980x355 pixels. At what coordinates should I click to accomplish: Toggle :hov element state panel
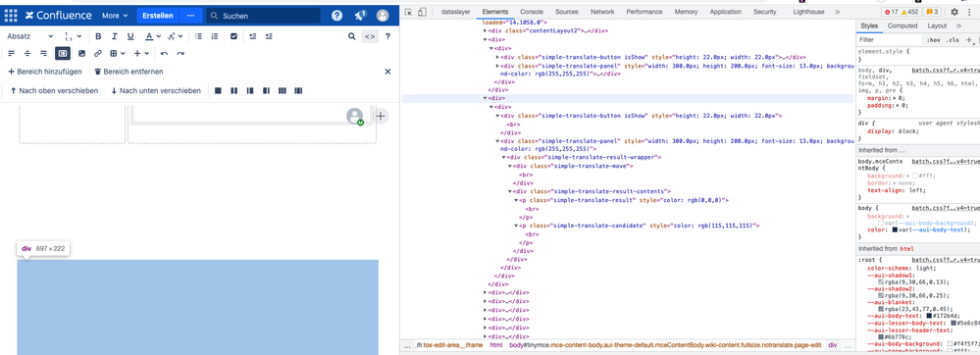934,40
